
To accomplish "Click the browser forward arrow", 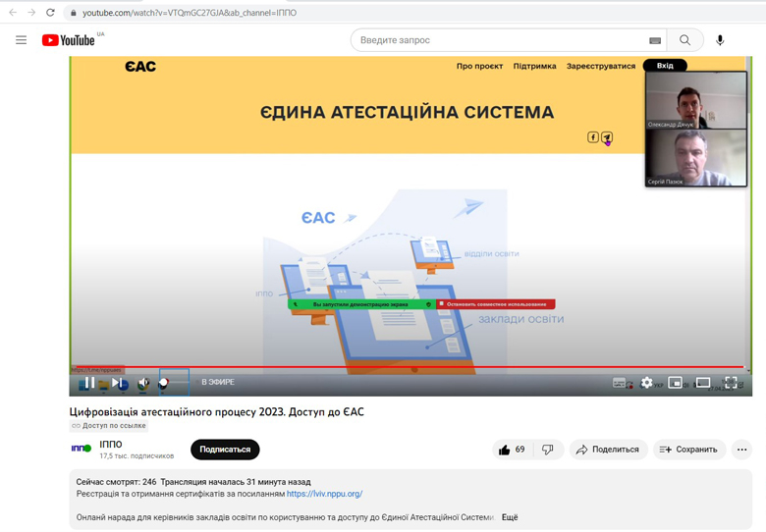I will (x=31, y=12).
